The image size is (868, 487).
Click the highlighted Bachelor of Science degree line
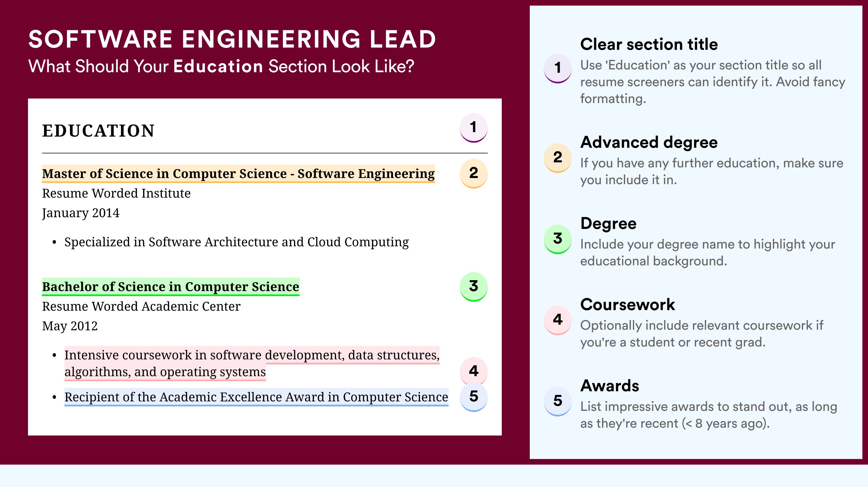[171, 287]
